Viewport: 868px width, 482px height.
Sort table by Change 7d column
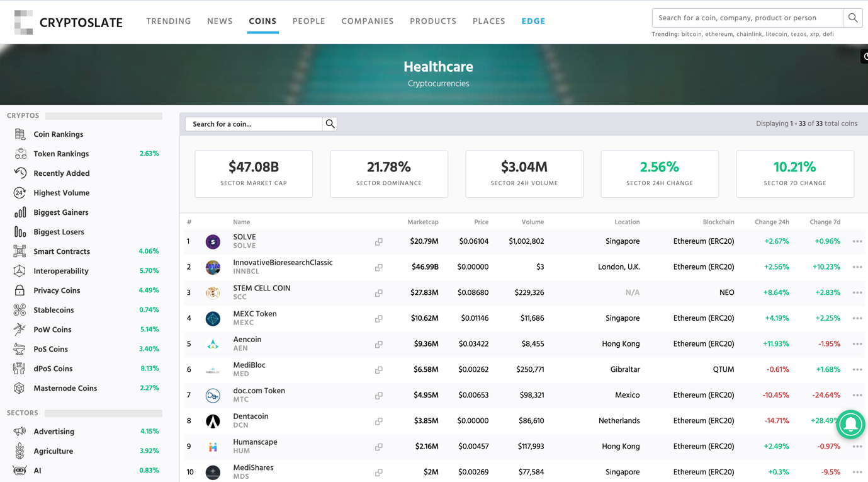(825, 222)
